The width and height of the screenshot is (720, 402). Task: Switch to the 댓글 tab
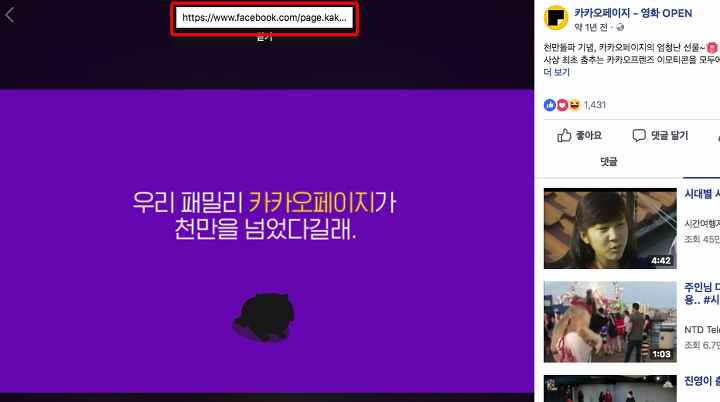pyautogui.click(x=609, y=162)
